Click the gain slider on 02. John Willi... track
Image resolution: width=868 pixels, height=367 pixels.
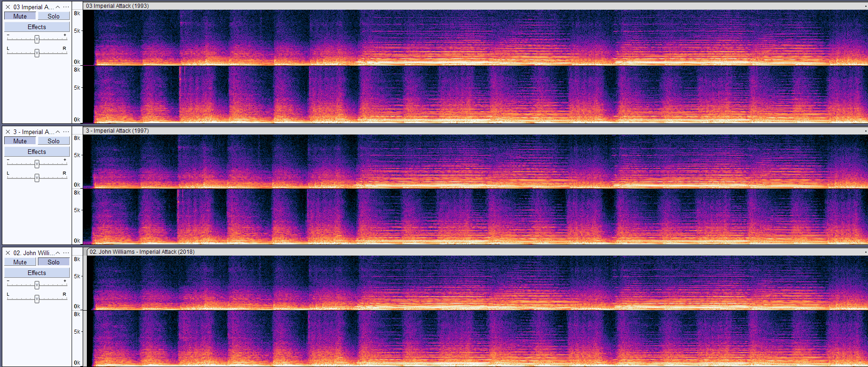point(37,285)
